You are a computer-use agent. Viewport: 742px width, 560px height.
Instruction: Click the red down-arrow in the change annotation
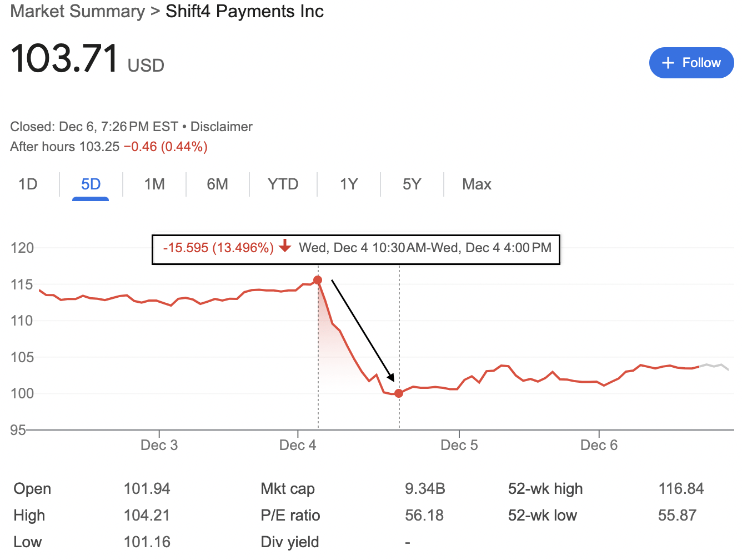284,247
